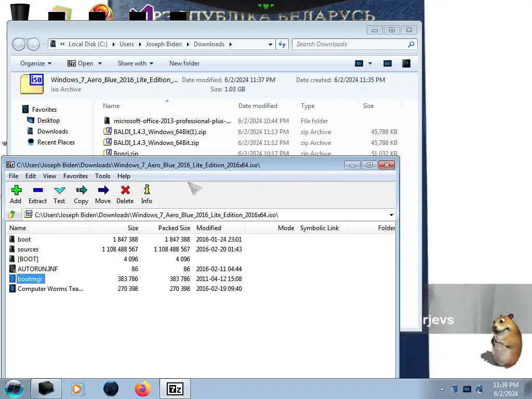The height and width of the screenshot is (399, 532).
Task: Expand the arrow after Downloads in breadcrumb
Action: click(x=230, y=44)
